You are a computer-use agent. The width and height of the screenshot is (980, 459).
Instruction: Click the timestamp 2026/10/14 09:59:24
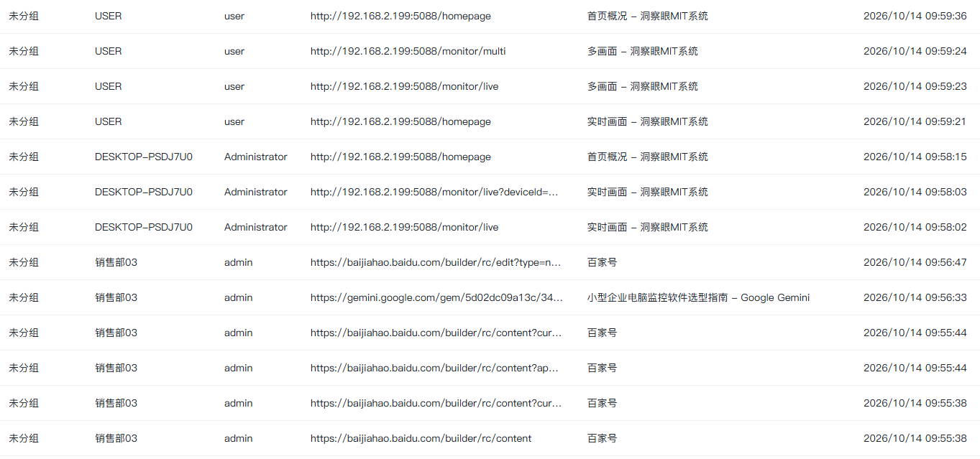click(x=915, y=51)
